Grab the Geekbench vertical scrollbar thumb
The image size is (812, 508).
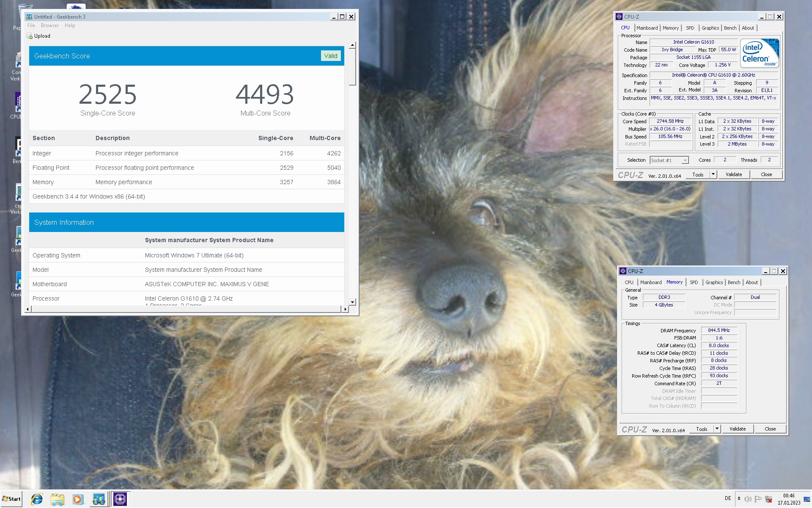click(352, 67)
